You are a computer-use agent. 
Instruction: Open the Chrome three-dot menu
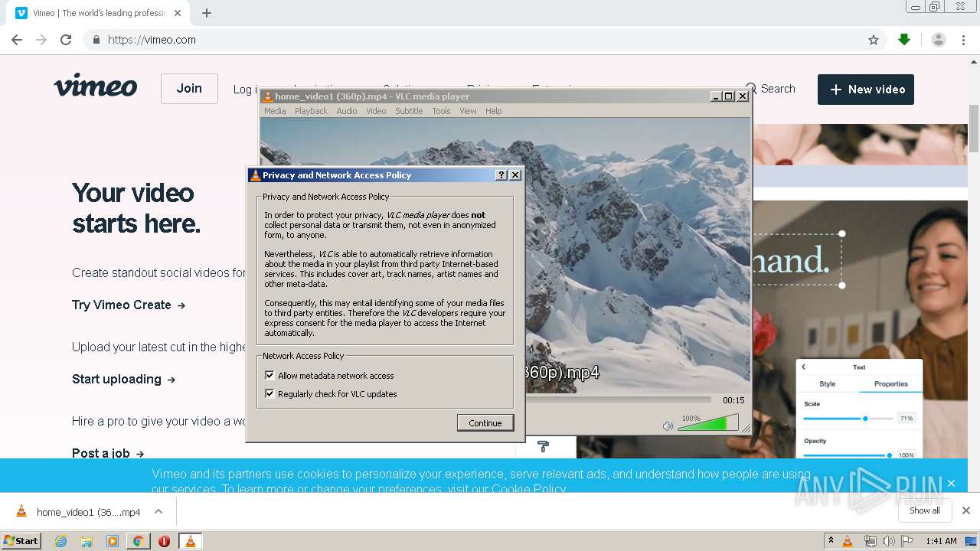[963, 40]
